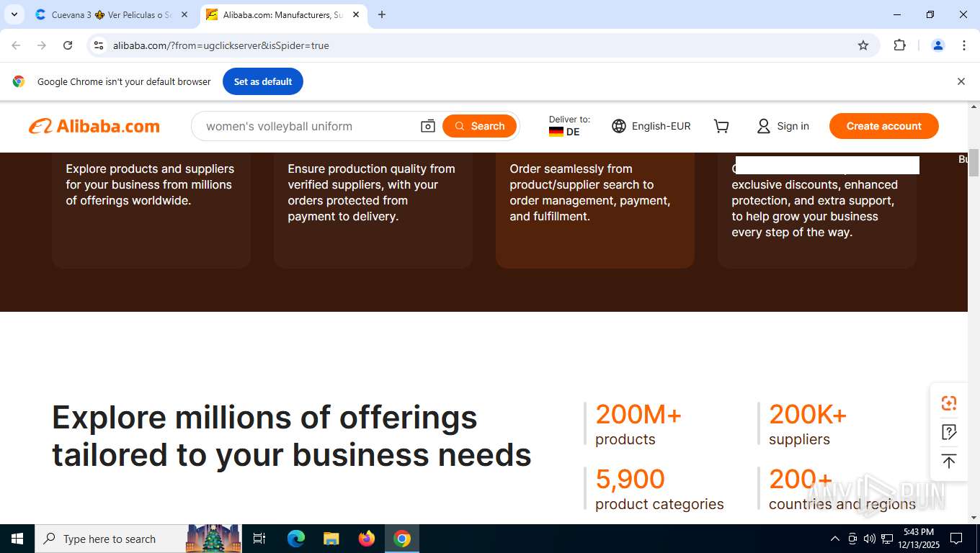Click the orange Search button
The width and height of the screenshot is (980, 553).
point(480,126)
